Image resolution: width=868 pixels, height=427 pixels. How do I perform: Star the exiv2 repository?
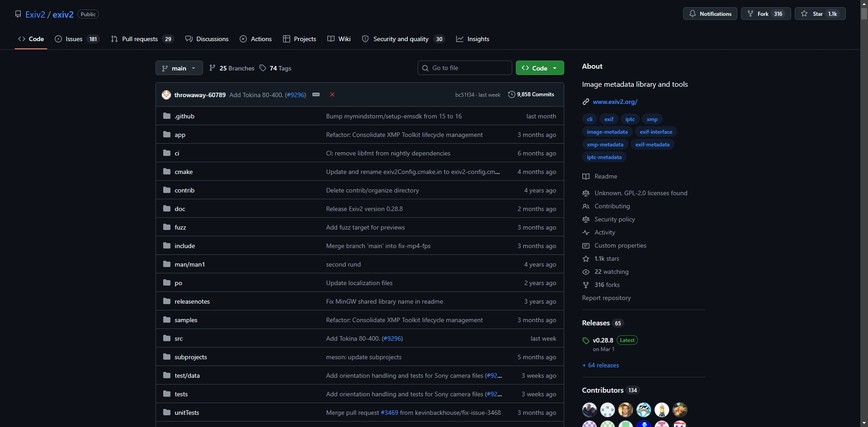coord(820,14)
